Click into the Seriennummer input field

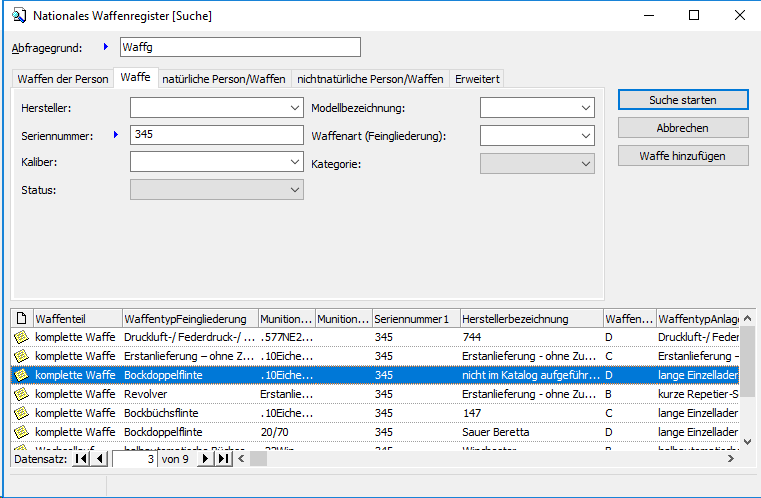[216, 135]
